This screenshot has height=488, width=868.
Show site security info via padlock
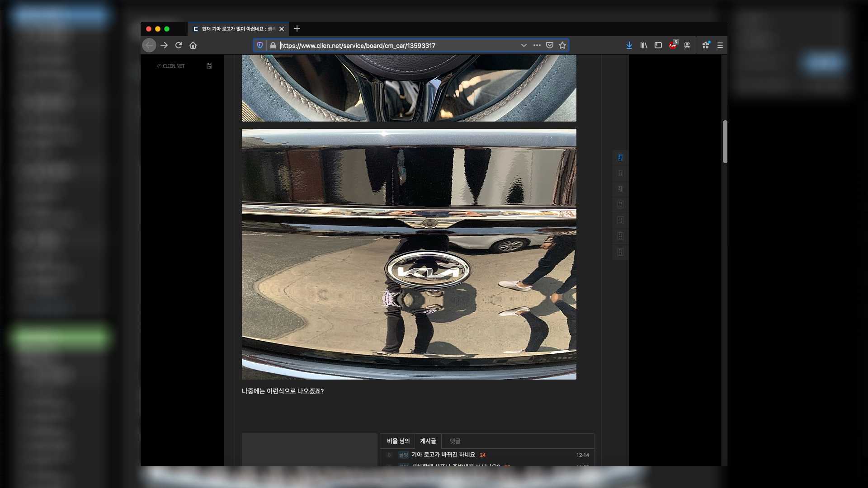273,45
